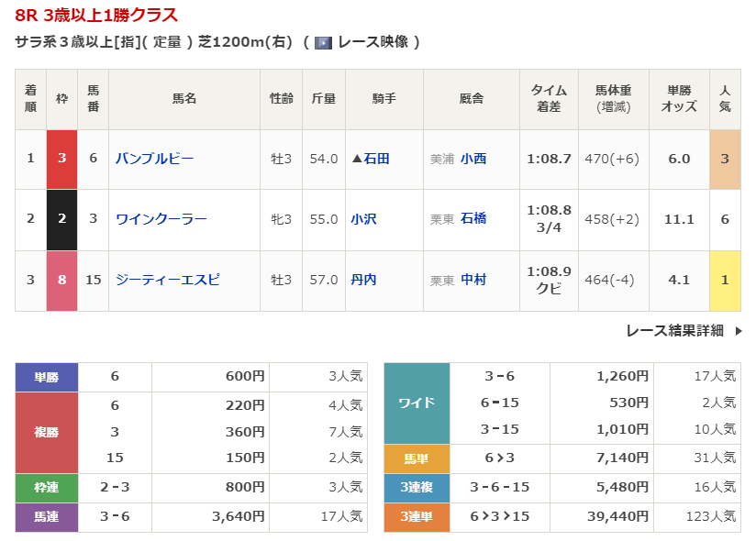Screen dimensions: 756x541
Task: Open trainer 石橋 page
Action: 473,219
